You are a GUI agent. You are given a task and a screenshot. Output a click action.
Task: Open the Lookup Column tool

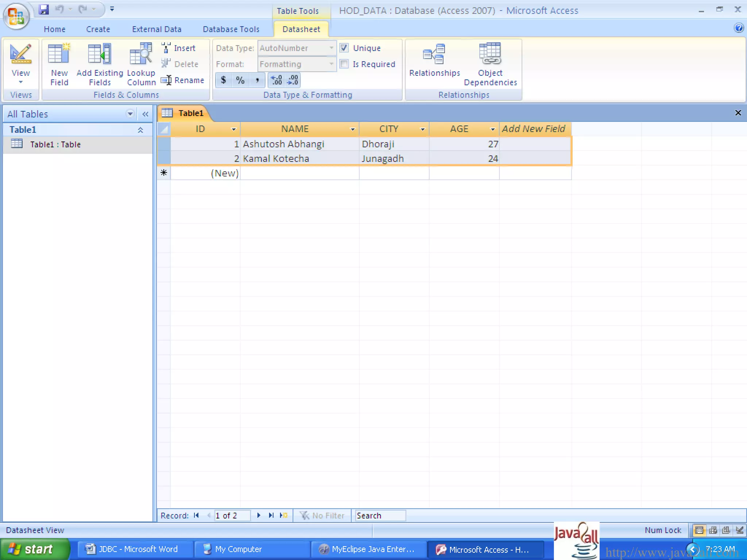pos(141,55)
